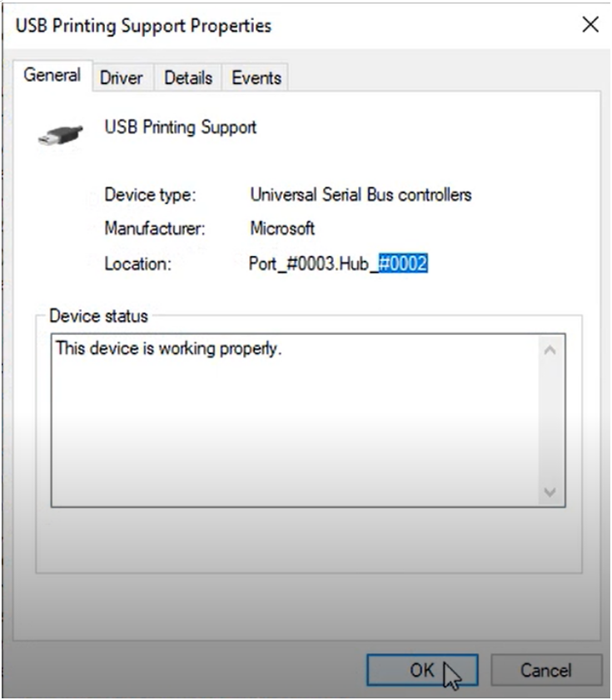Open the Events tab

click(256, 78)
